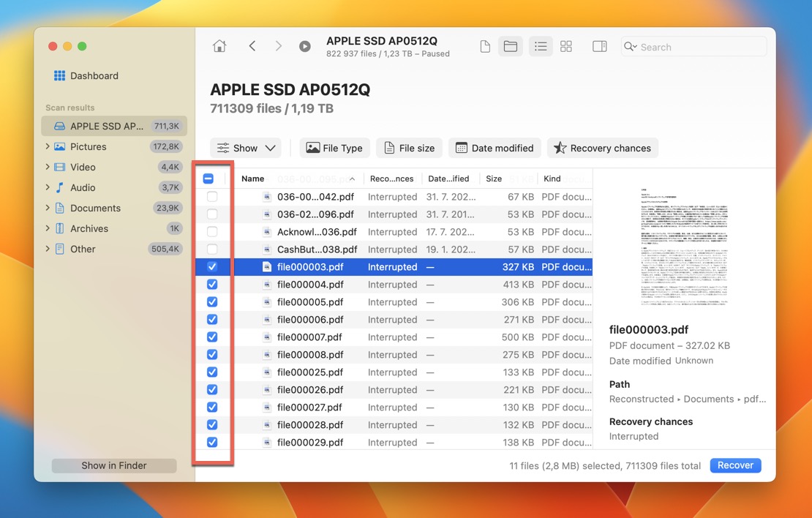Check the box for 036-00...042.pdf

click(x=212, y=197)
